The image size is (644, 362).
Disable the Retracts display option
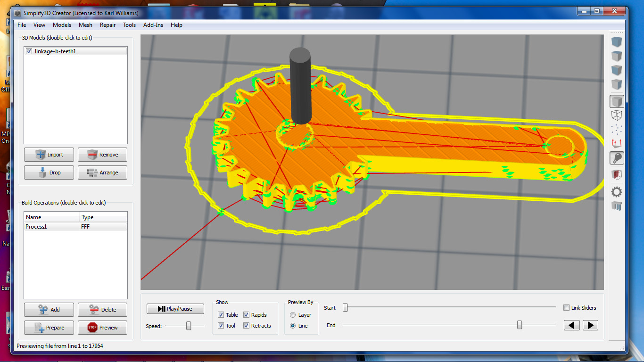[246, 325]
